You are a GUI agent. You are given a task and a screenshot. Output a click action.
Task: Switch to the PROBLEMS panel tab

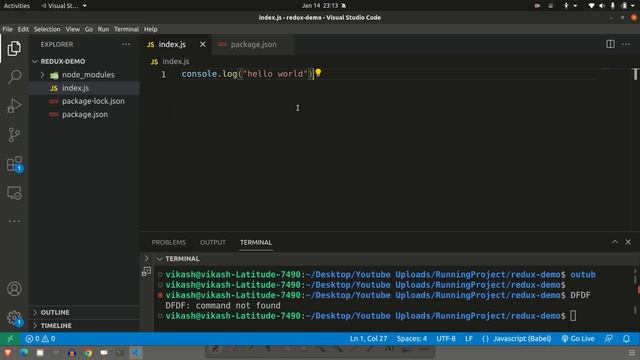(169, 242)
